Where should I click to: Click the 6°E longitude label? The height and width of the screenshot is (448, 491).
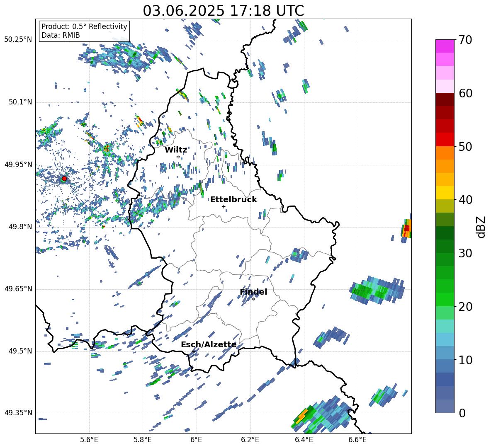point(196,440)
